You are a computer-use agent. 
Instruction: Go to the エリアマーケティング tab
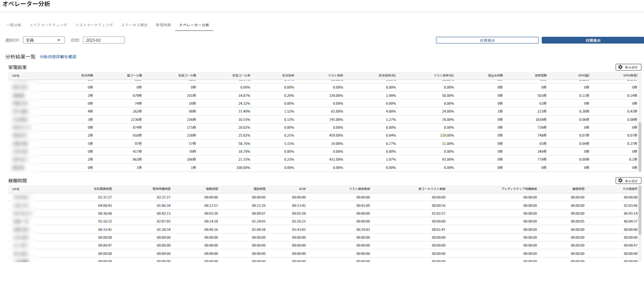click(x=48, y=25)
